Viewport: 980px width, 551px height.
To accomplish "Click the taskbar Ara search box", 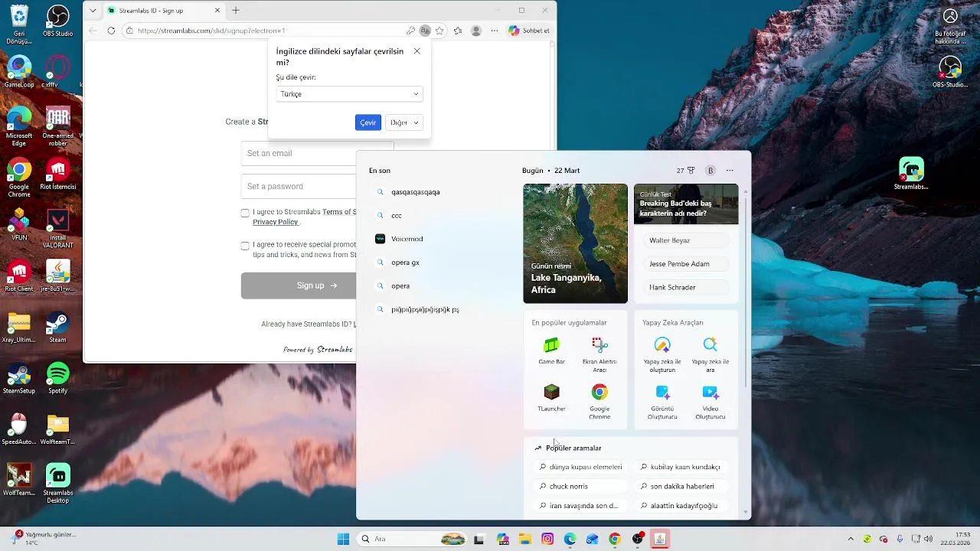I will click(x=412, y=539).
